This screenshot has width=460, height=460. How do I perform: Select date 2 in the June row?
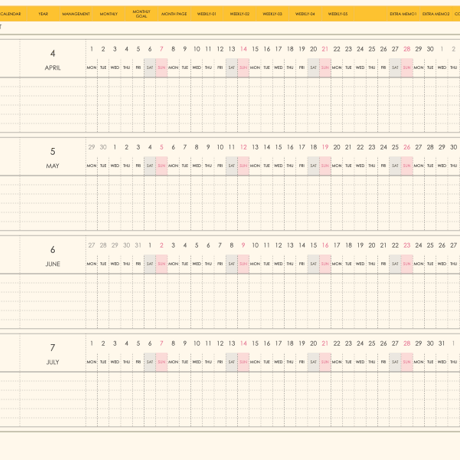coord(162,245)
